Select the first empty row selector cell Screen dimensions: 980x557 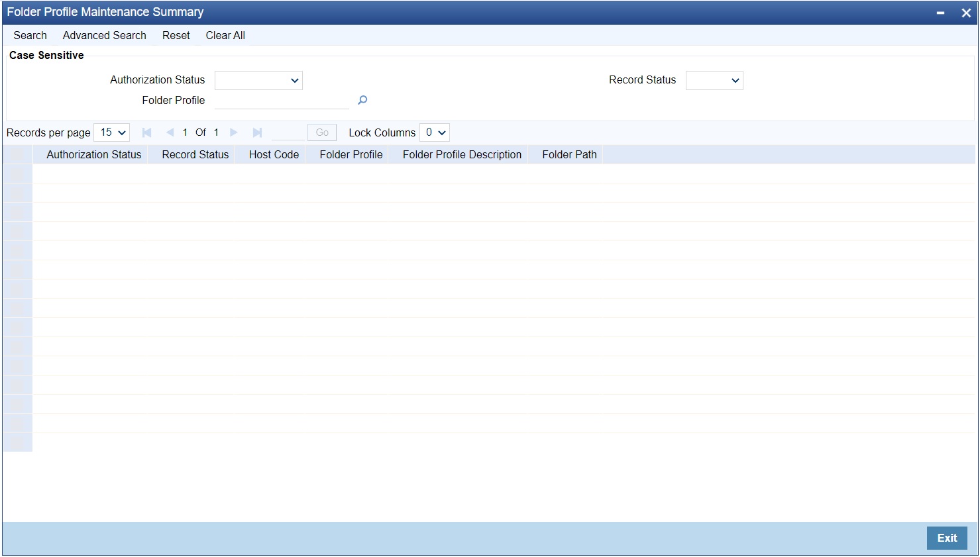click(x=18, y=174)
